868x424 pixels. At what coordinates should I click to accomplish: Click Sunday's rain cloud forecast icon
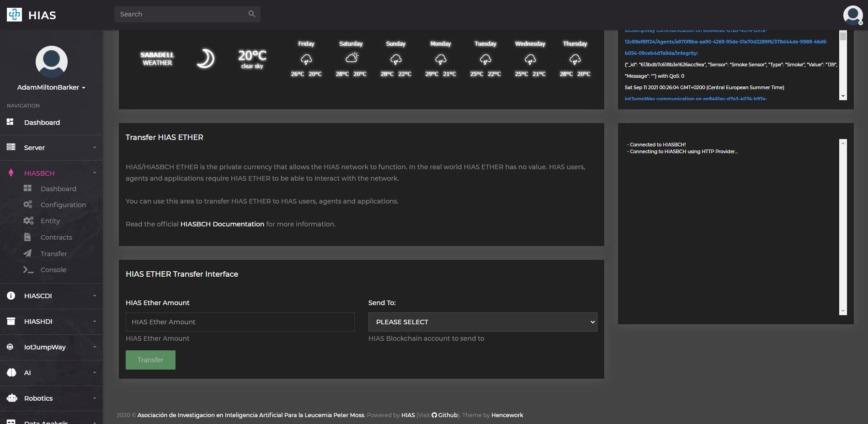click(396, 59)
